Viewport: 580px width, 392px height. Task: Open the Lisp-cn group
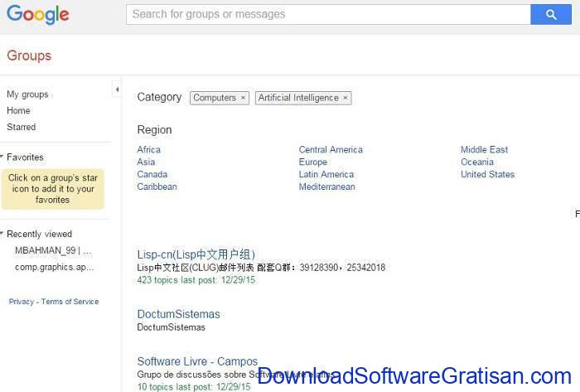[196, 254]
